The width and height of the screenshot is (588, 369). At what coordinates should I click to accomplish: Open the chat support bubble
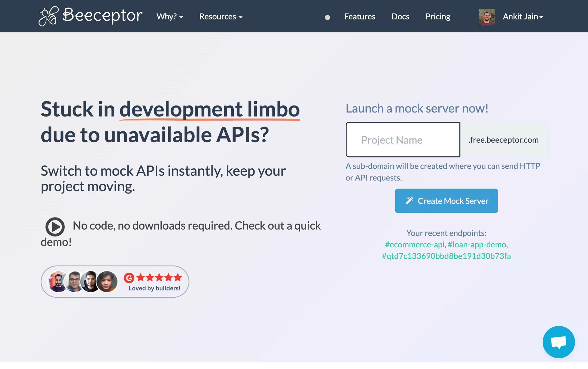pyautogui.click(x=558, y=342)
